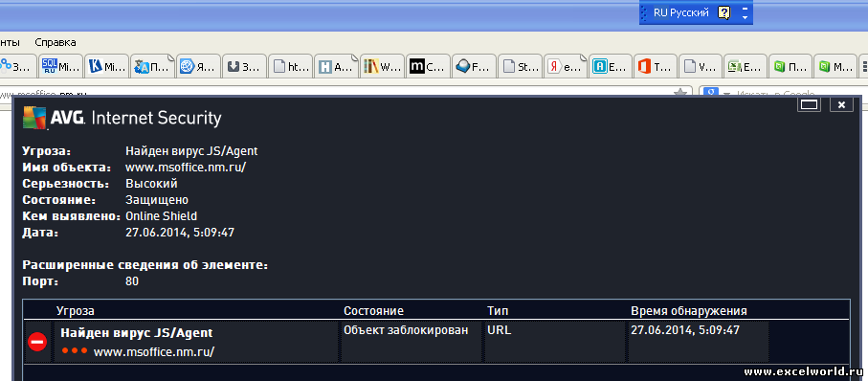This screenshot has width=868, height=381.
Task: Select the Состояние column header
Action: point(373,311)
